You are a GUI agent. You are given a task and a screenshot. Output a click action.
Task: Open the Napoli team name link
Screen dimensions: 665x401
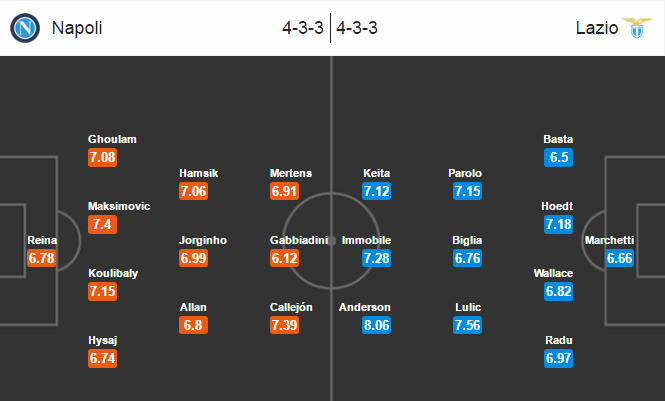[x=77, y=28]
